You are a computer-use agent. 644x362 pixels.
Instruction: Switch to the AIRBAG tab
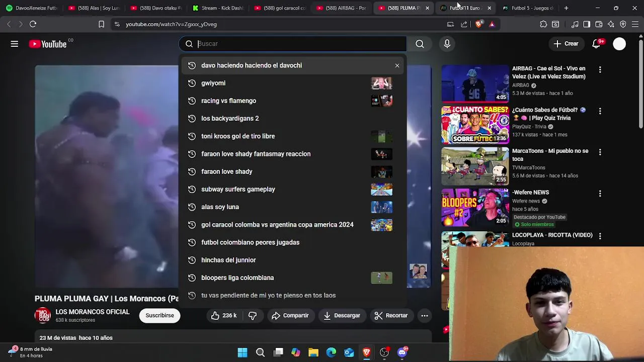pyautogui.click(x=342, y=8)
